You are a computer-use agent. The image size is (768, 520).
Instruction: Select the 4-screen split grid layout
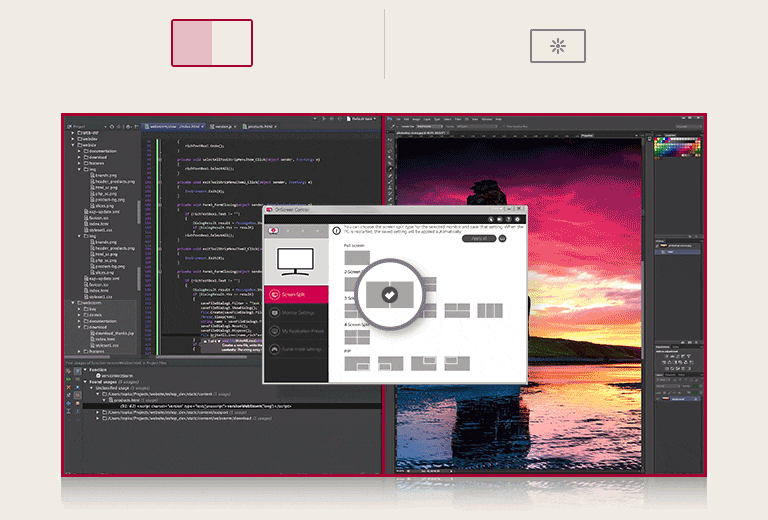[357, 338]
